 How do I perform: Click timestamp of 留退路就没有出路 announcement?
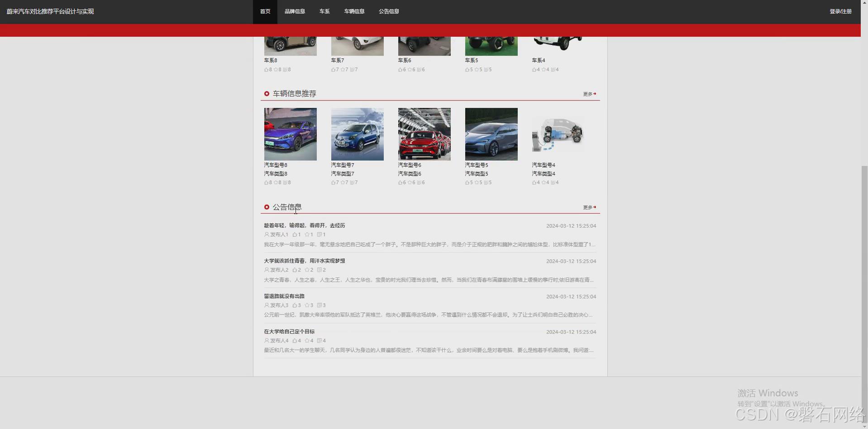click(571, 296)
